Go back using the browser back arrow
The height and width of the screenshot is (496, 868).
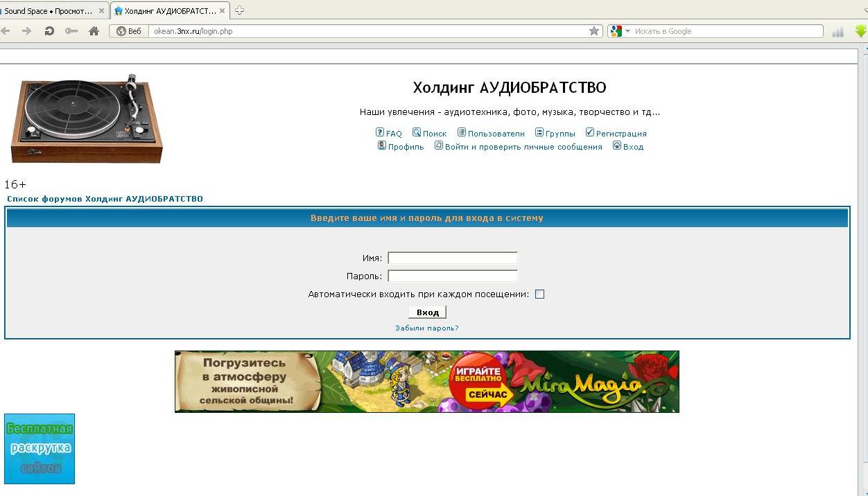(5, 31)
